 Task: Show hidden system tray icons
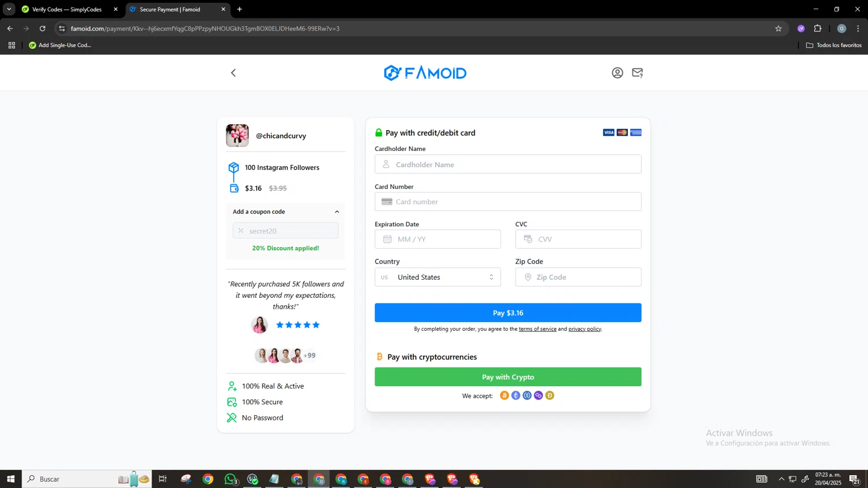pos(781,479)
